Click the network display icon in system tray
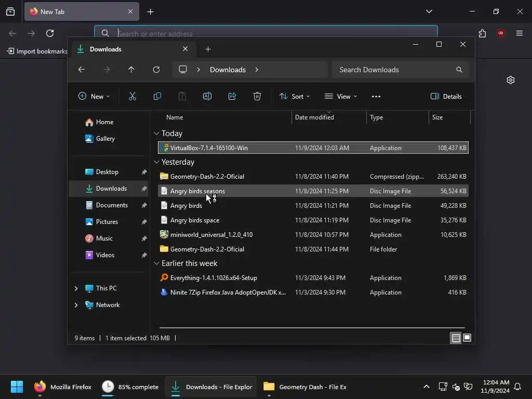Image resolution: width=532 pixels, height=399 pixels. (443, 387)
